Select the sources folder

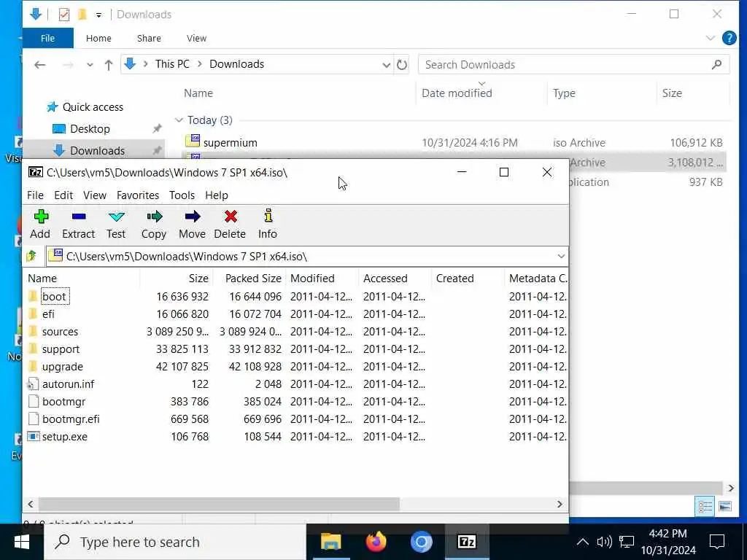click(60, 332)
